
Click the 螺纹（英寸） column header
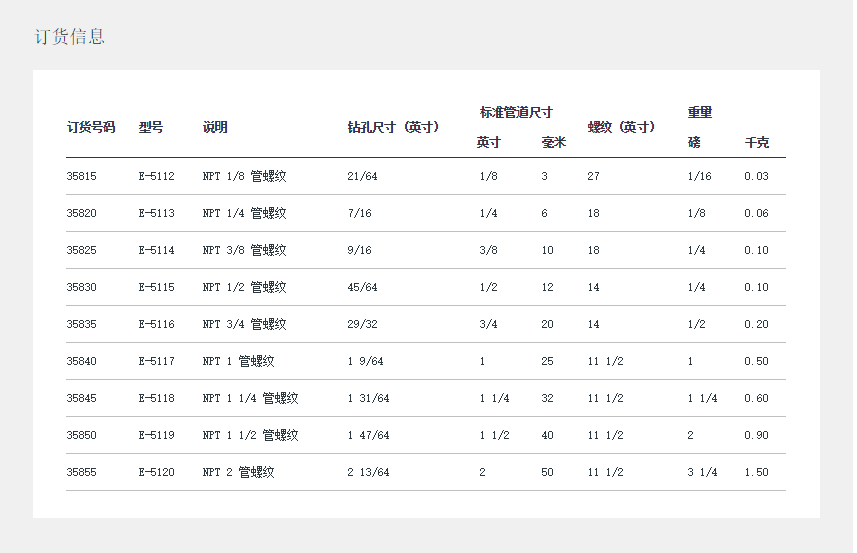click(621, 127)
